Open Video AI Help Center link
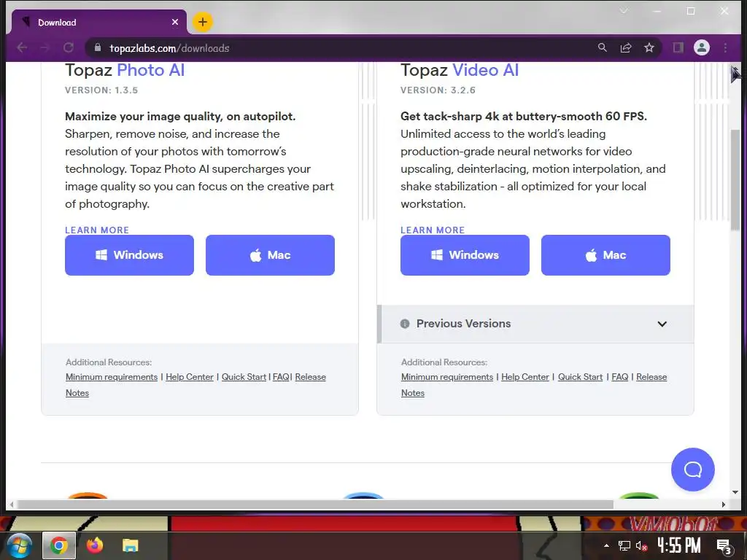The height and width of the screenshot is (560, 747). point(525,377)
